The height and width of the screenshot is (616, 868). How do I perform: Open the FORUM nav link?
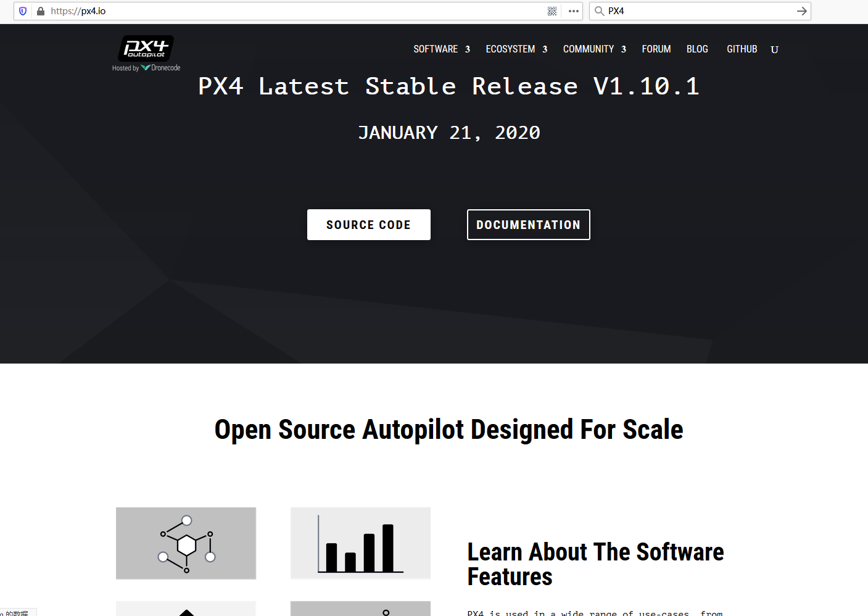click(x=656, y=49)
